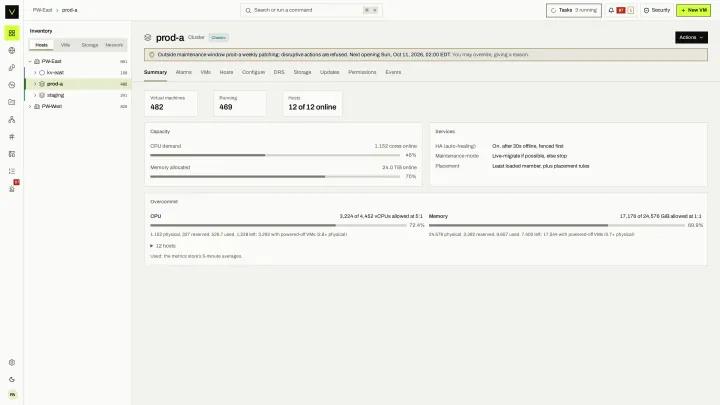
Task: Switch to the Alarms tab
Action: [184, 72]
